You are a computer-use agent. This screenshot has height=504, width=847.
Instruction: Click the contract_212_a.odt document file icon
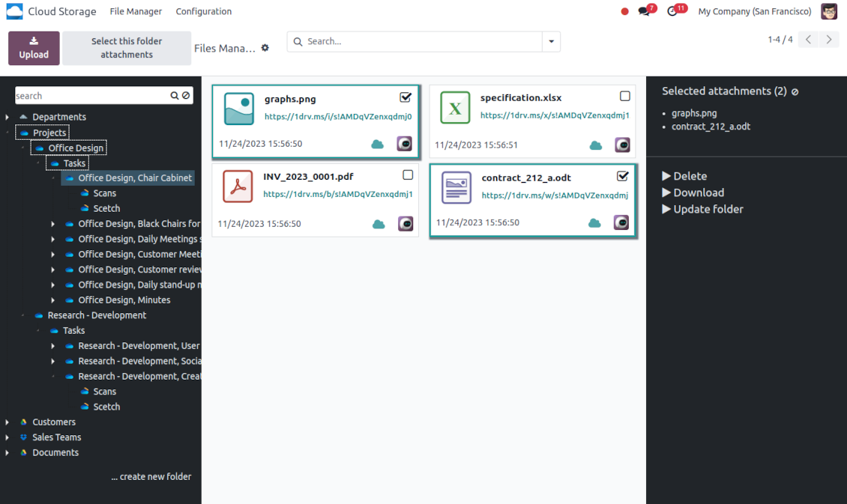tap(456, 187)
